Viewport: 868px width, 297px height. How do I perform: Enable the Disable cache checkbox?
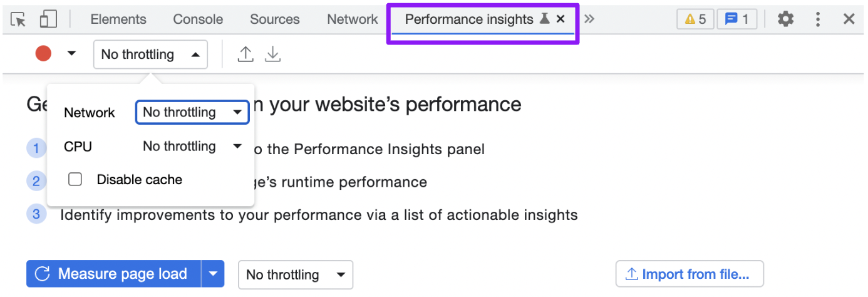[75, 180]
